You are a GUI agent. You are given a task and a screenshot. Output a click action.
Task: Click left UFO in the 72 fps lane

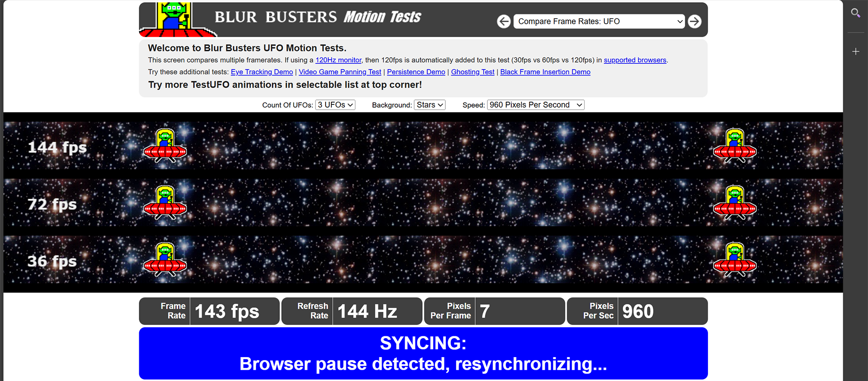click(x=165, y=202)
